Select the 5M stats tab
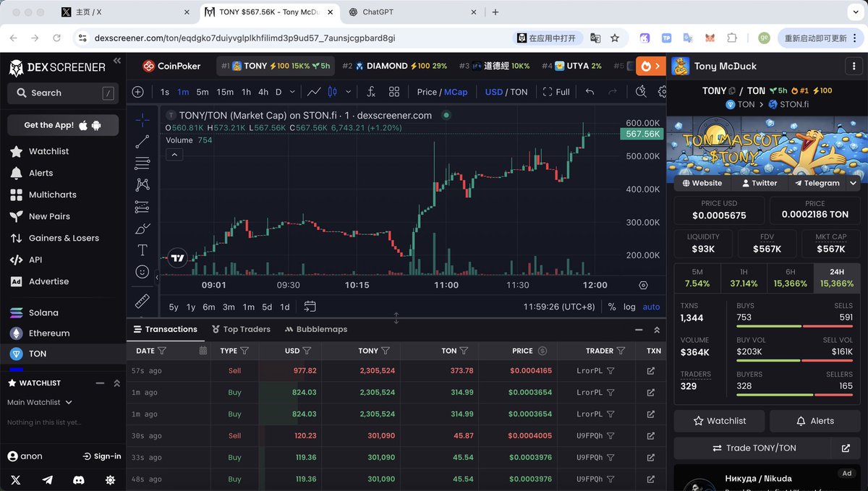 (x=697, y=278)
